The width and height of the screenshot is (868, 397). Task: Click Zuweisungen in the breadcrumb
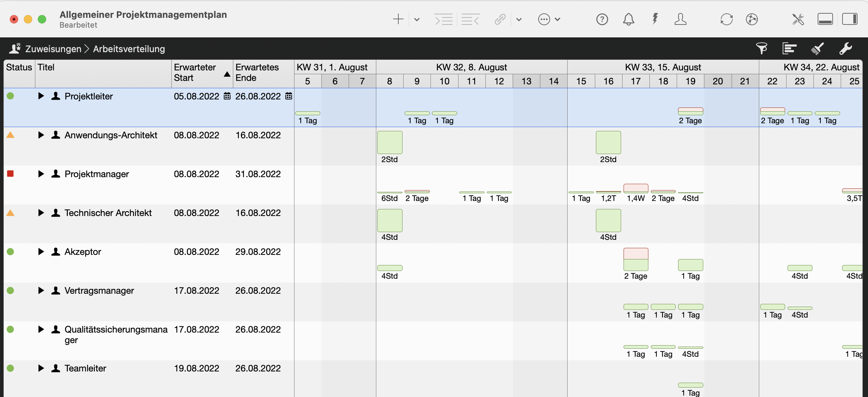coord(53,49)
